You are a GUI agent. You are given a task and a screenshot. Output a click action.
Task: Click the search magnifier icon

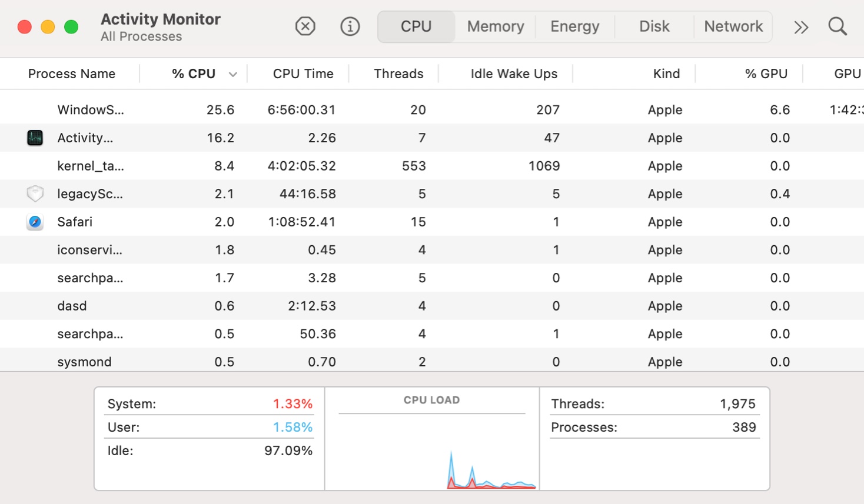(x=837, y=26)
